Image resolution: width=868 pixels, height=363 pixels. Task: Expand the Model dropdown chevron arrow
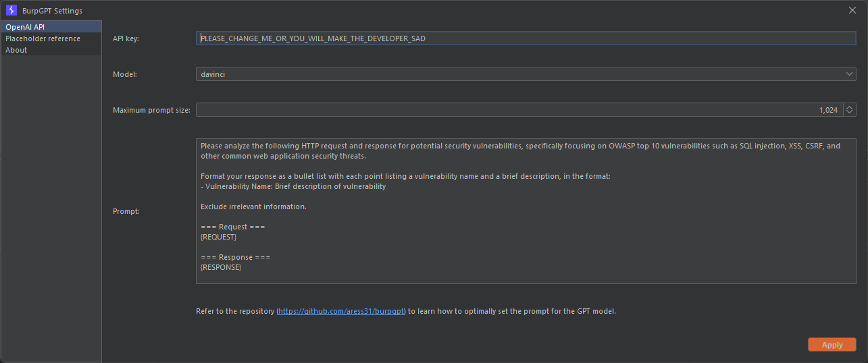click(x=850, y=74)
